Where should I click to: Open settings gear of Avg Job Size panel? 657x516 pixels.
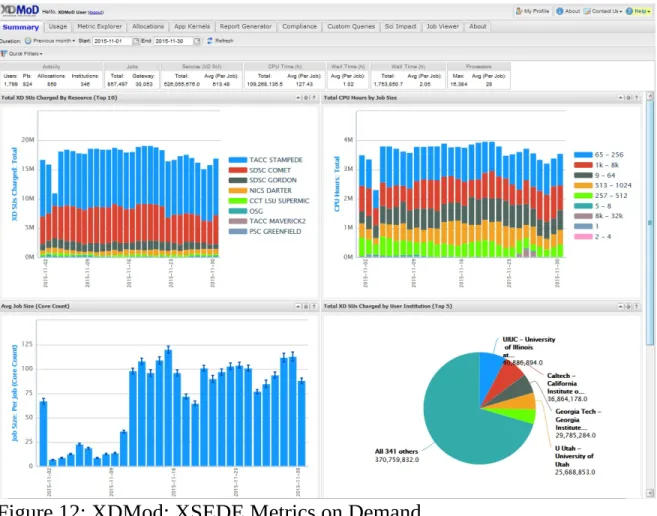point(306,306)
